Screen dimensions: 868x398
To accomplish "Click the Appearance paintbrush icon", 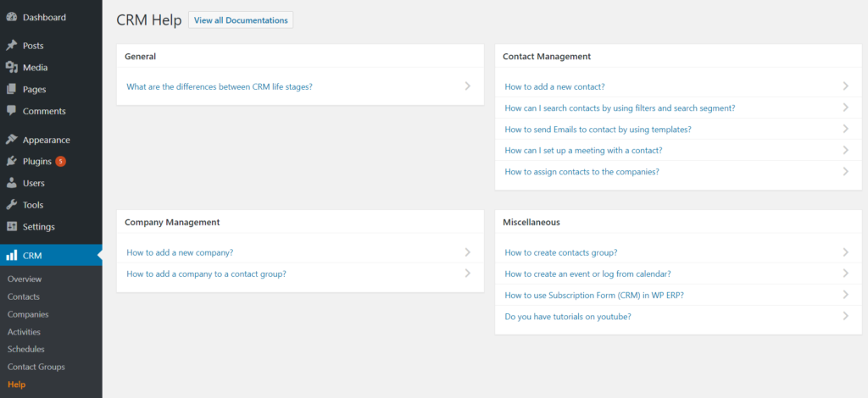I will coord(12,140).
